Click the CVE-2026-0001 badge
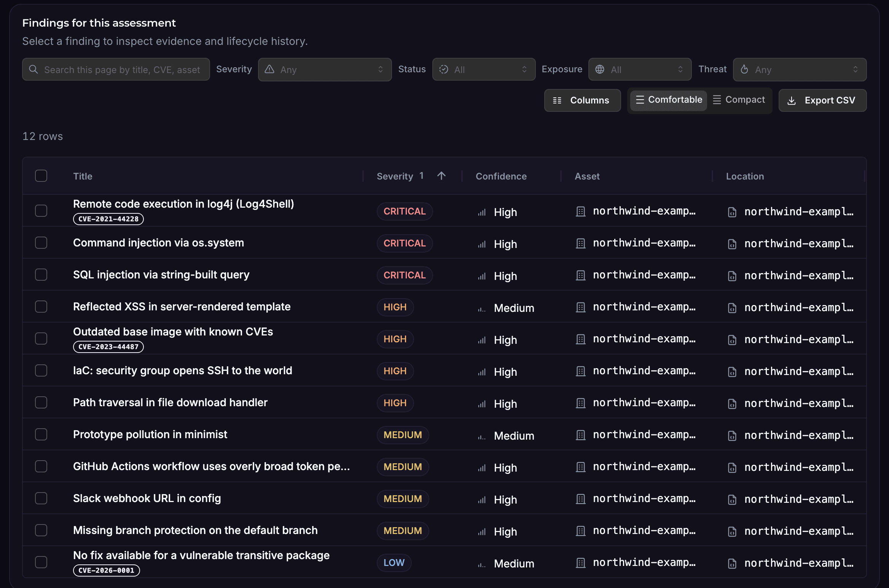This screenshot has width=889, height=588. (x=107, y=571)
